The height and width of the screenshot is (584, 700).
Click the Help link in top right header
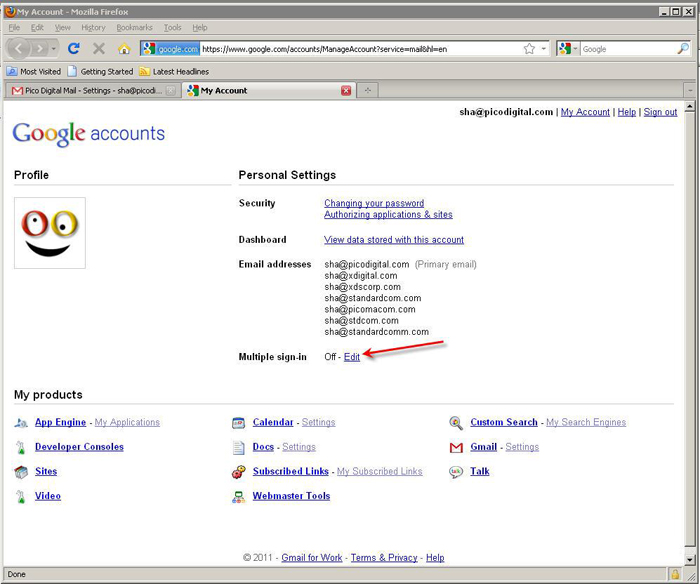(627, 112)
